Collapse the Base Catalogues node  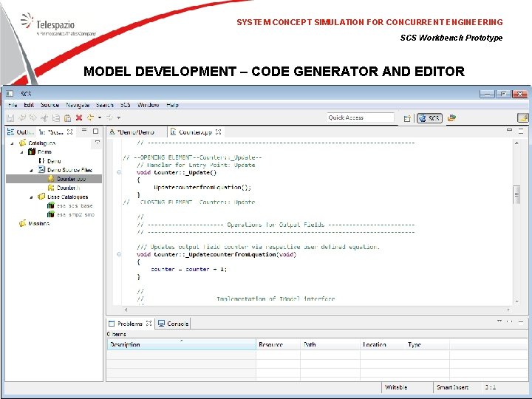pos(32,197)
